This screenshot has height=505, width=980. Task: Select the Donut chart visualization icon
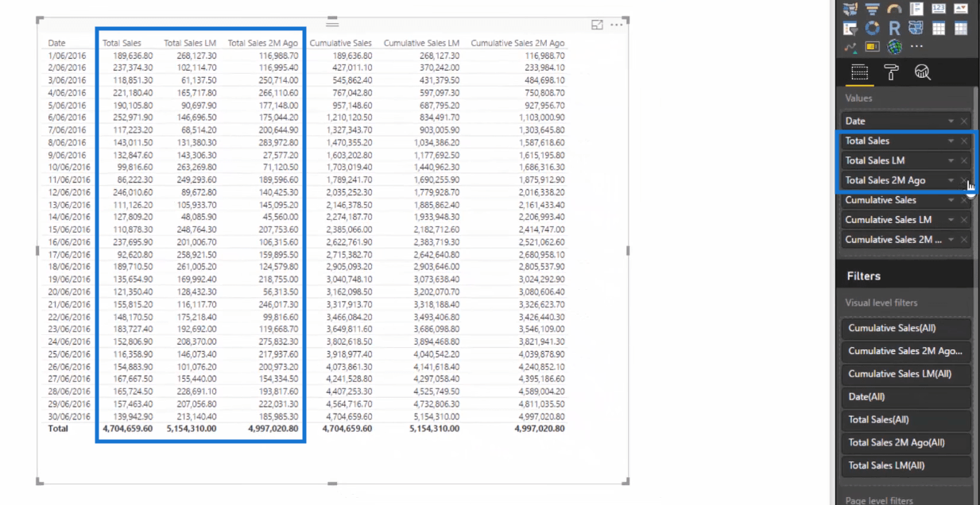(873, 29)
